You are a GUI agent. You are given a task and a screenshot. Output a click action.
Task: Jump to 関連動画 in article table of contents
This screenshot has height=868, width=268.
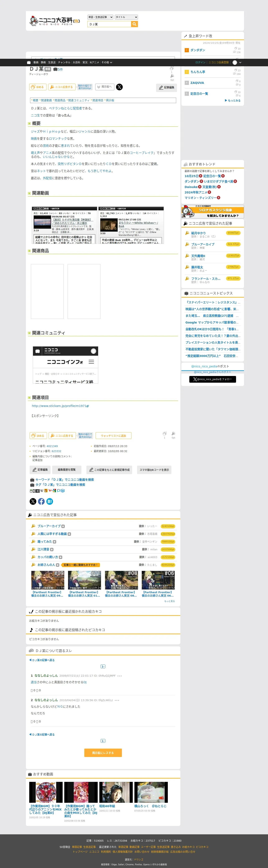click(46, 100)
